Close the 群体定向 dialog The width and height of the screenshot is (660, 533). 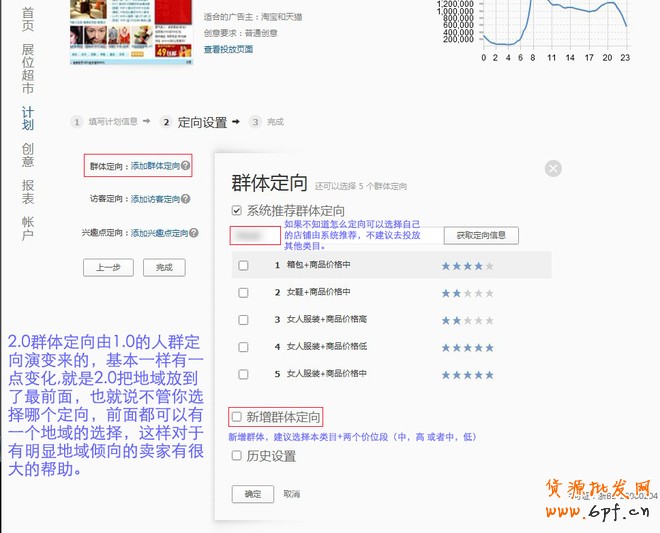tap(554, 170)
